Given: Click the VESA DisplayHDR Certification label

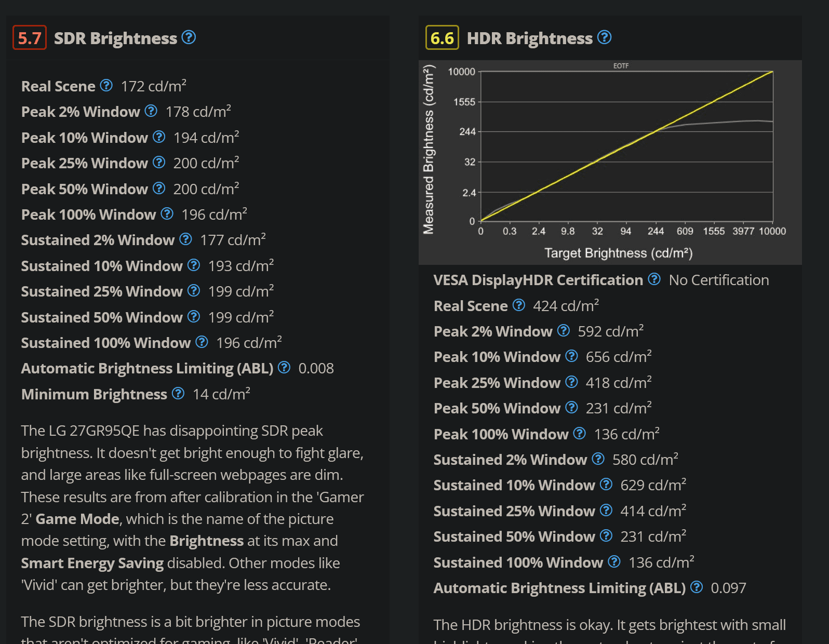Looking at the screenshot, I should (538, 280).
